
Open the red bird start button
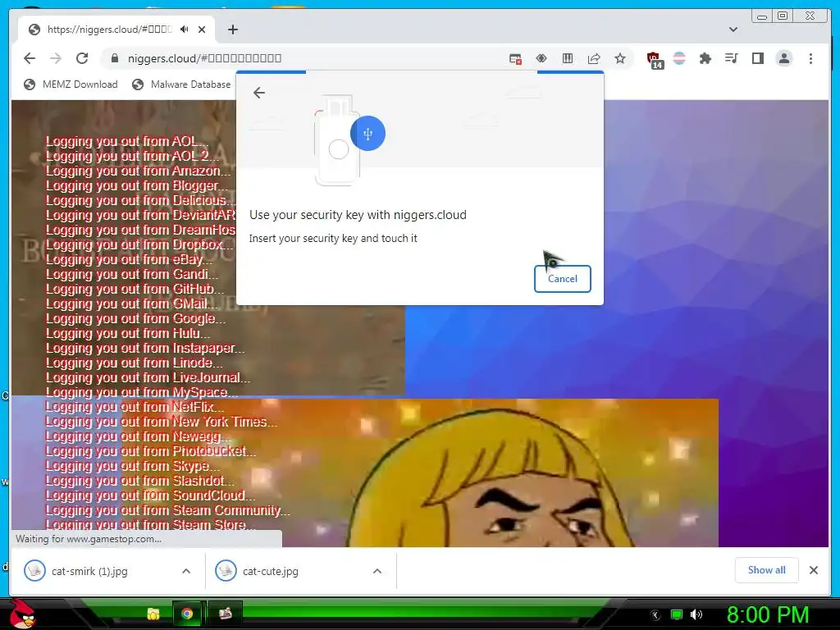(x=22, y=613)
